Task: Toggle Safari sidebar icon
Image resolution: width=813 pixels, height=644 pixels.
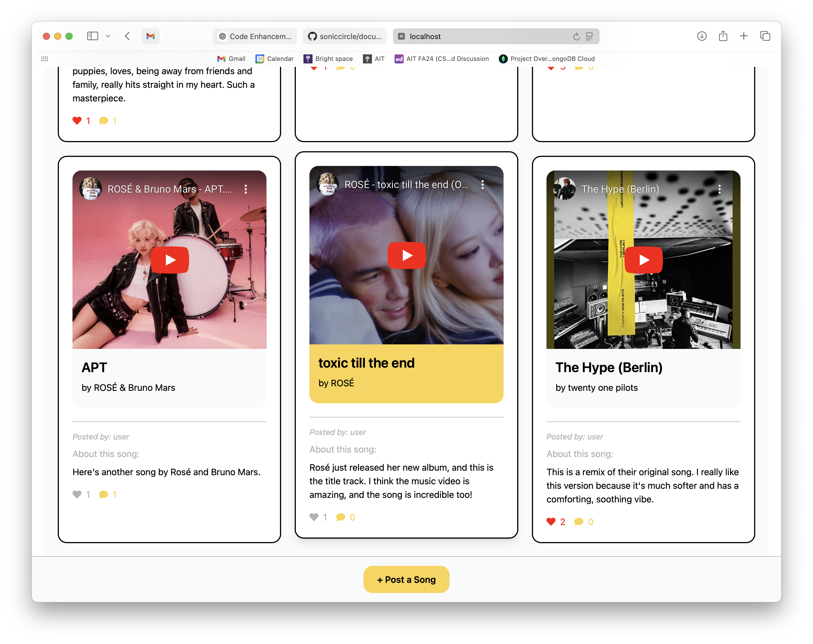Action: (92, 36)
